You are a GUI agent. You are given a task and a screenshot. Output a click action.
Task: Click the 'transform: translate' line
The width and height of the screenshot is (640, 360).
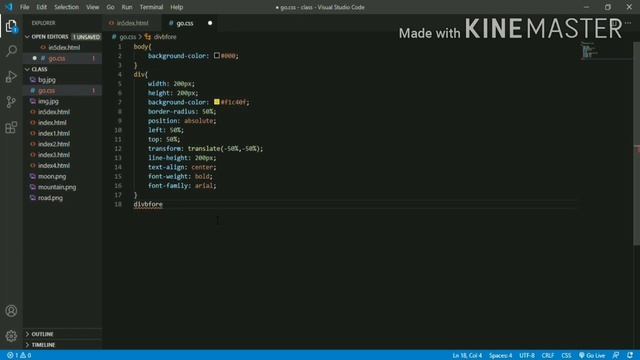click(205, 149)
